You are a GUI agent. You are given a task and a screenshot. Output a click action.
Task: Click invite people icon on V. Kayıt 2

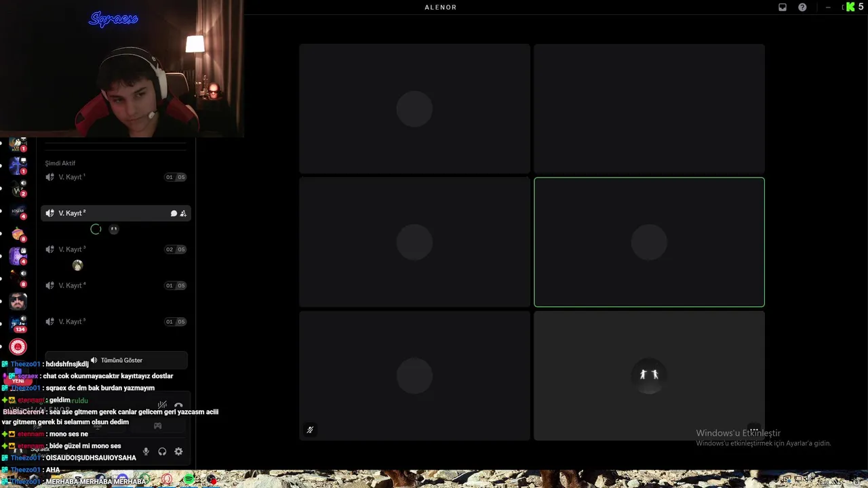coord(183,213)
